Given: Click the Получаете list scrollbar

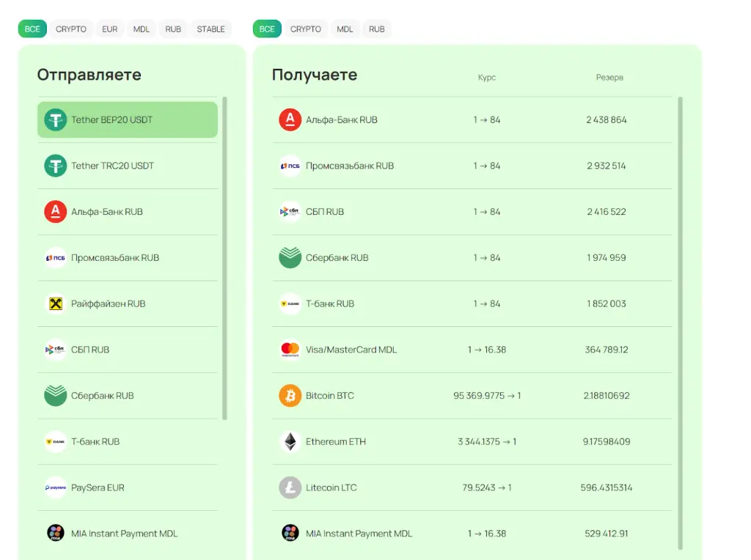Looking at the screenshot, I should (680, 323).
